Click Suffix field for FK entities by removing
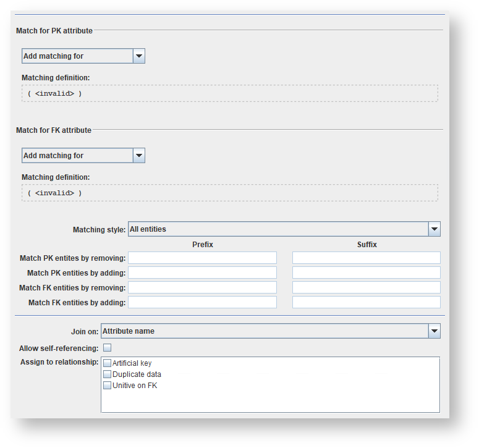479x448 pixels. pyautogui.click(x=366, y=287)
